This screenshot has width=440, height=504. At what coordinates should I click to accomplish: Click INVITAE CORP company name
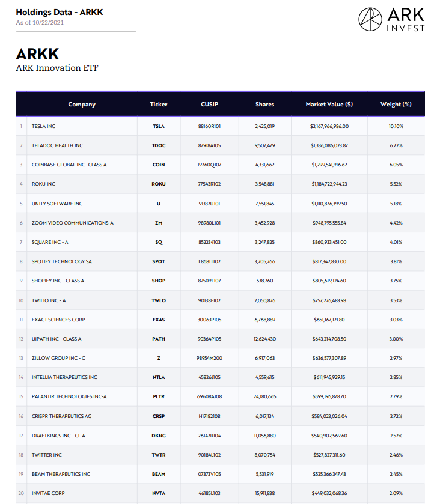click(x=48, y=494)
